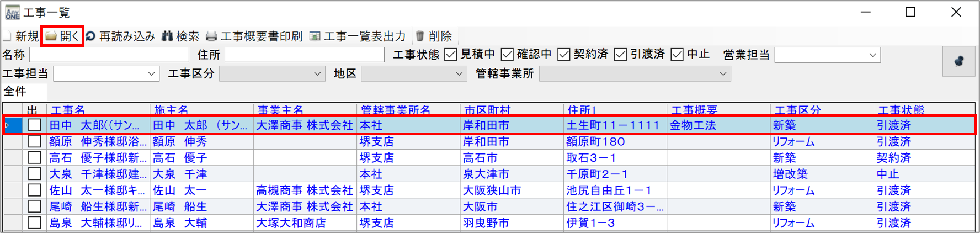Sort by the 工事区分 column header
This screenshot has height=233, width=980.
(797, 110)
